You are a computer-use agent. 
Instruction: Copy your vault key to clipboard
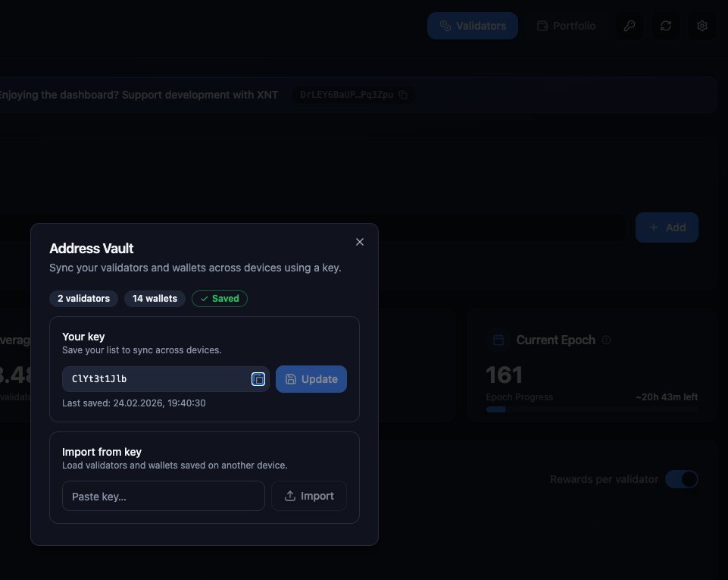pyautogui.click(x=258, y=379)
